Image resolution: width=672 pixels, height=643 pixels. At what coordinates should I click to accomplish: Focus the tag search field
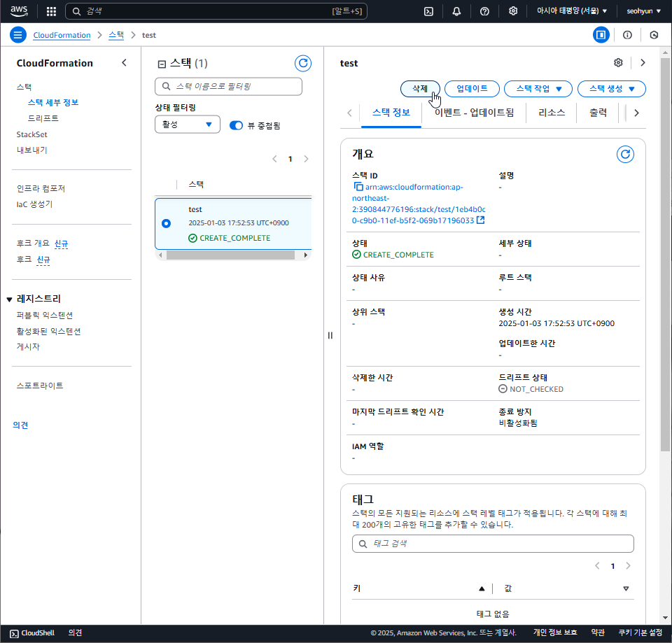[493, 544]
